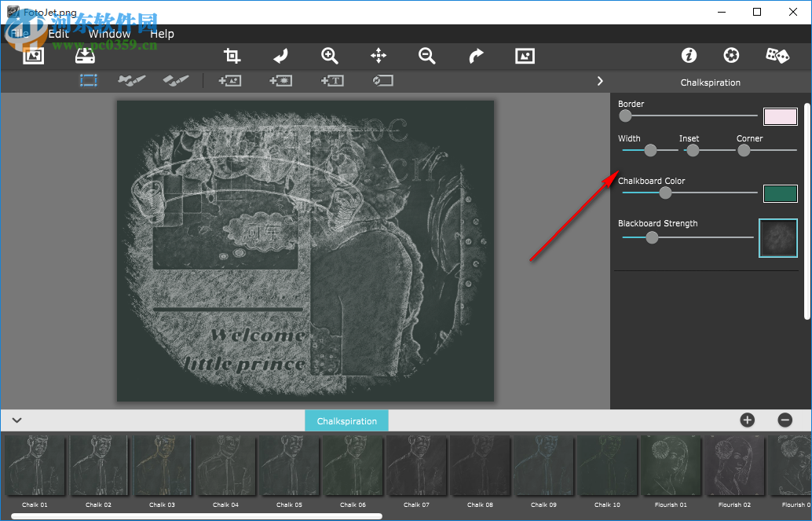Expand side panel using right chevron
Image resolution: width=812 pixels, height=521 pixels.
pos(600,81)
